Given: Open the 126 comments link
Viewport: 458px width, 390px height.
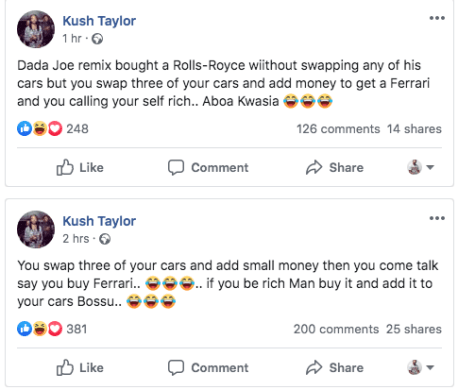Looking at the screenshot, I should [338, 129].
